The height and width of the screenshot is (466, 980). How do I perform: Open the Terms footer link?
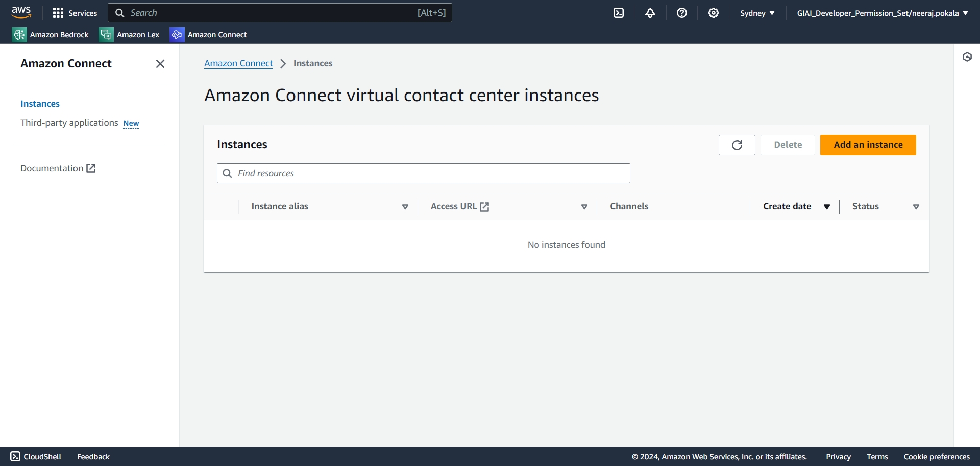(x=877, y=457)
